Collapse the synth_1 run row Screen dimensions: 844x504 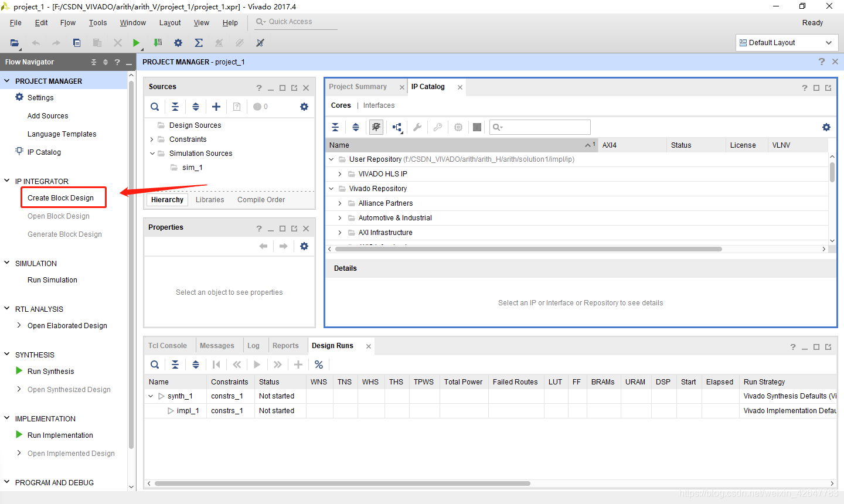[151, 396]
